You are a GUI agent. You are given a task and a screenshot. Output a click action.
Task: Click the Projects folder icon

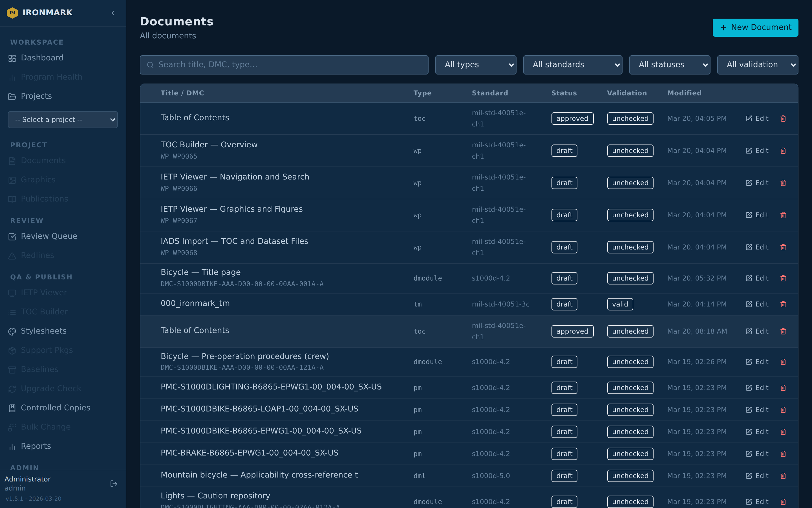coord(12,97)
